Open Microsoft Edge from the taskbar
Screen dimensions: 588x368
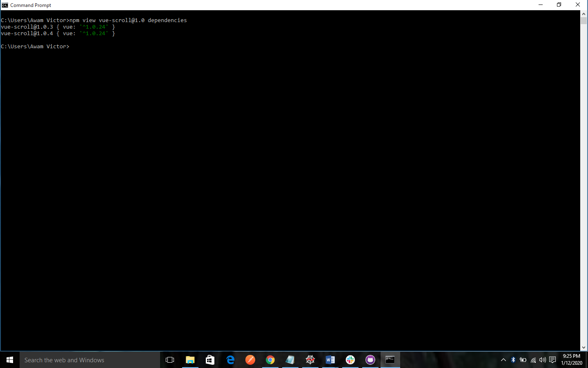tap(230, 360)
